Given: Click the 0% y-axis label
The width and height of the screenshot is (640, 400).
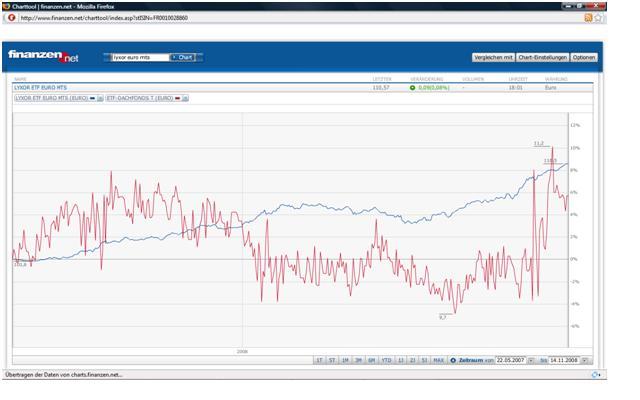Looking at the screenshot, I should tap(573, 259).
